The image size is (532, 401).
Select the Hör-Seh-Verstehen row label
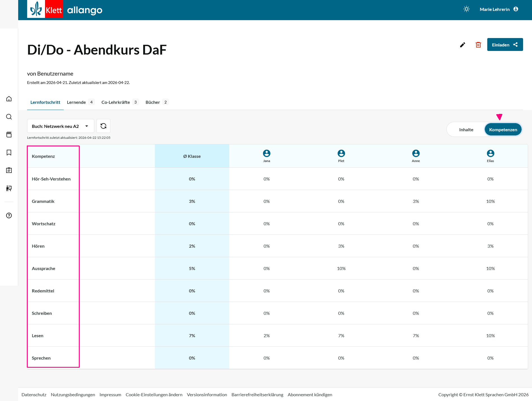(51, 179)
